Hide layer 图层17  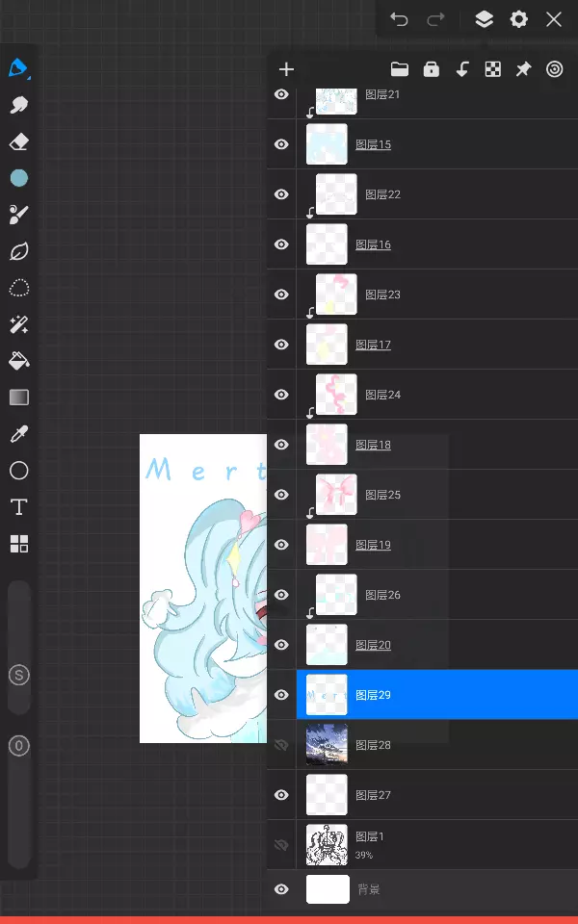(281, 345)
